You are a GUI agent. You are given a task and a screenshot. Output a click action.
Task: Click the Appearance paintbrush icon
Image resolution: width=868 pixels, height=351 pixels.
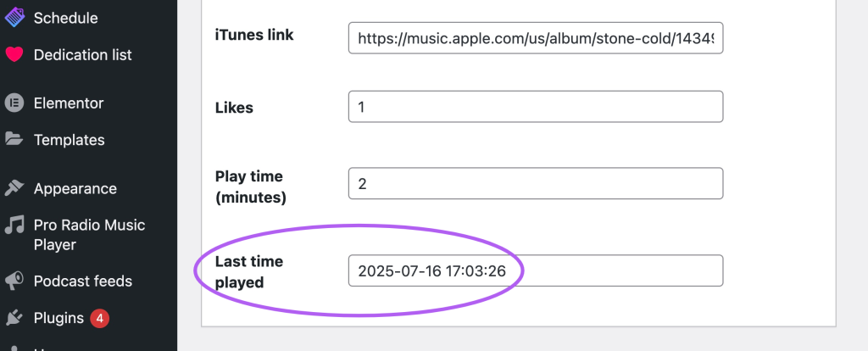[x=14, y=188]
